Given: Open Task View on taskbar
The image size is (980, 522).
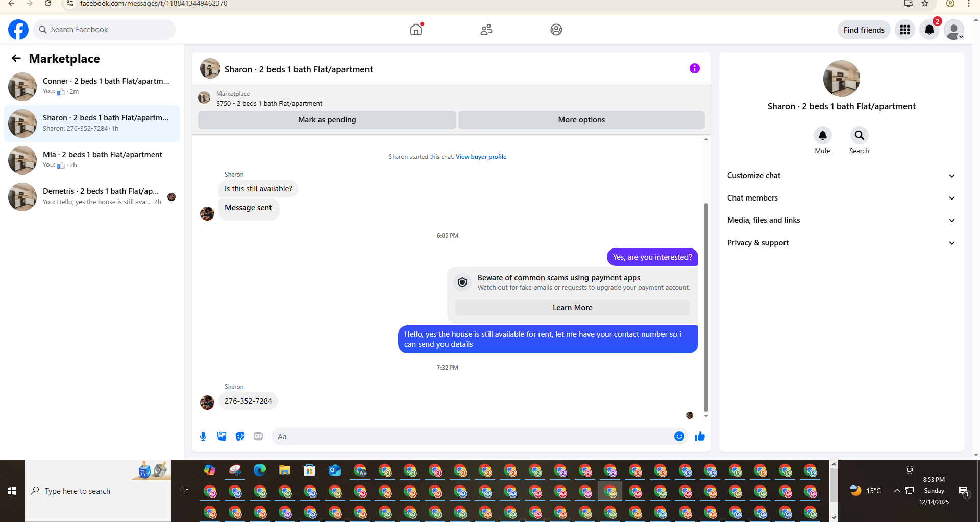Looking at the screenshot, I should (184, 491).
